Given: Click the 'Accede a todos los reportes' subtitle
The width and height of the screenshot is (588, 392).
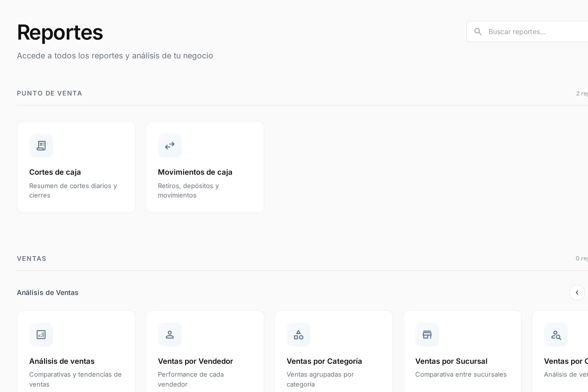Looking at the screenshot, I should click(115, 55).
